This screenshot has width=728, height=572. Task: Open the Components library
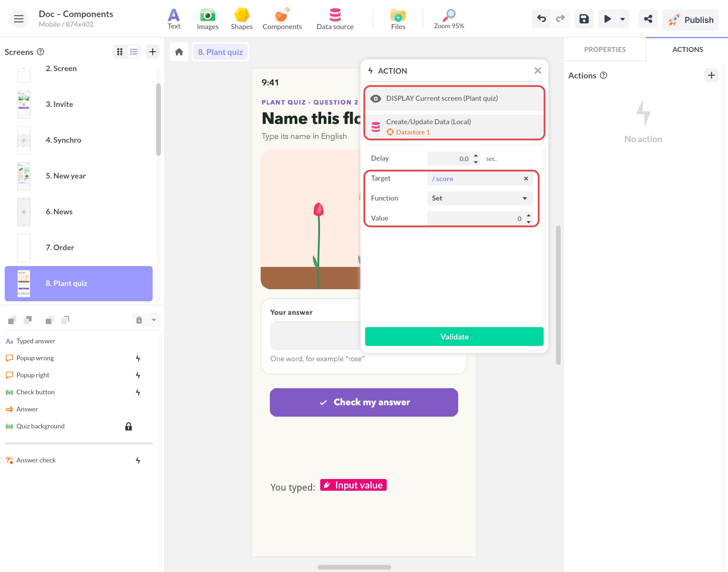tap(282, 19)
